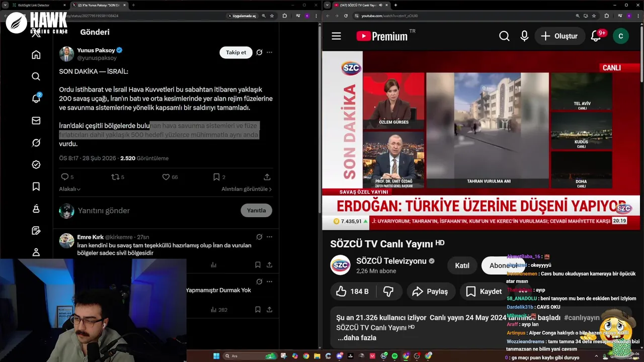Repost Yunus Paksoy's post
Image resolution: width=644 pixels, height=362 pixels.
pyautogui.click(x=115, y=177)
